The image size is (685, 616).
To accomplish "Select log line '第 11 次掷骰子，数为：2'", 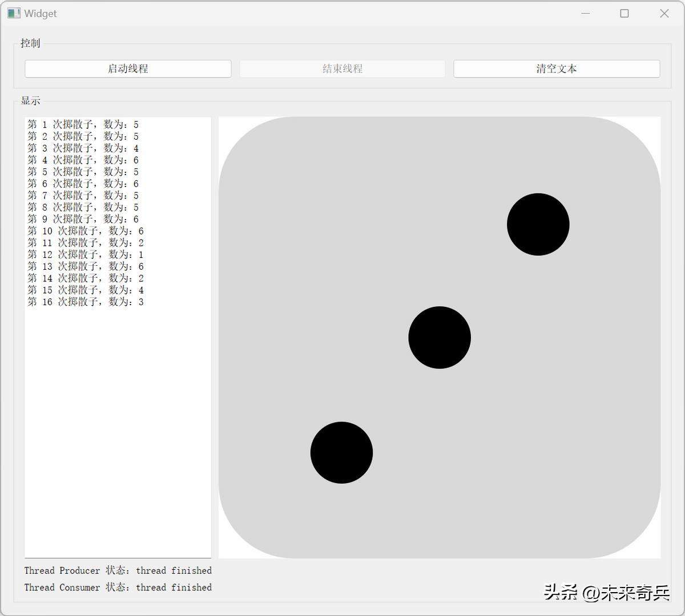I will point(86,242).
